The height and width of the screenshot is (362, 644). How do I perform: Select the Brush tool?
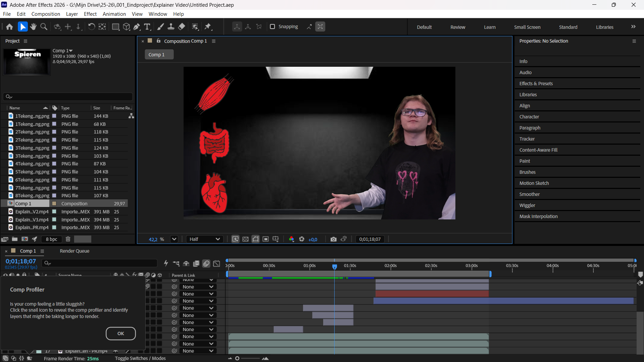[160, 27]
